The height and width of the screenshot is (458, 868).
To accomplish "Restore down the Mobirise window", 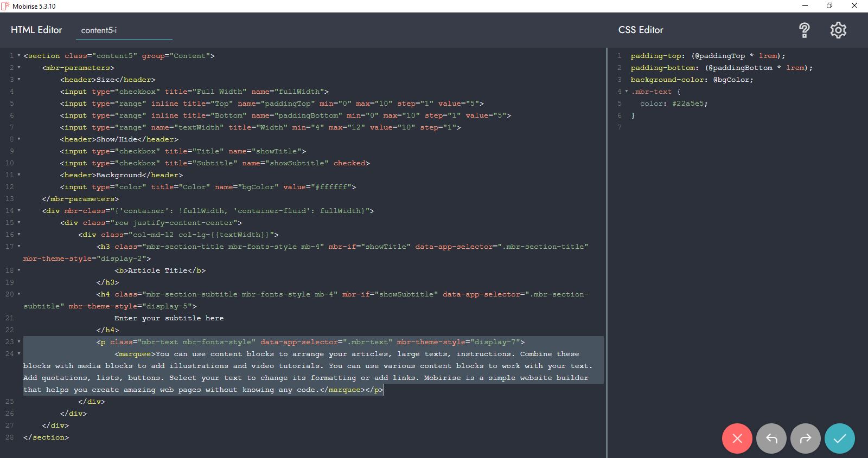I will click(829, 6).
